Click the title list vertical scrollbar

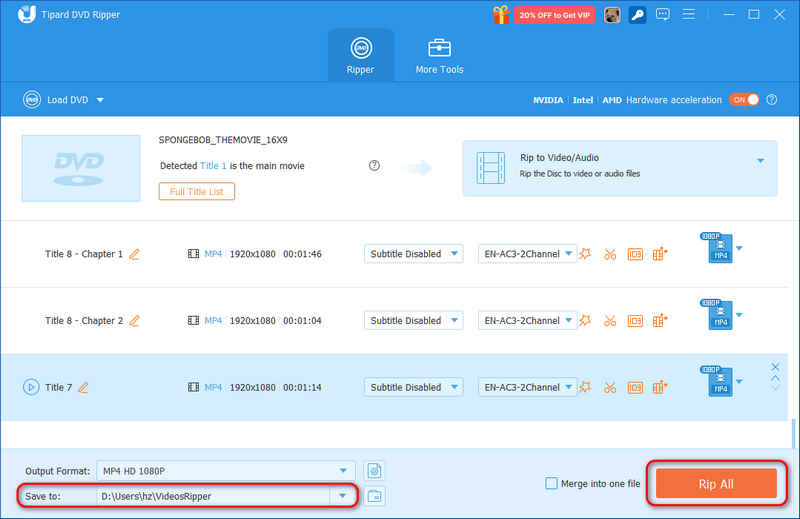(x=793, y=432)
